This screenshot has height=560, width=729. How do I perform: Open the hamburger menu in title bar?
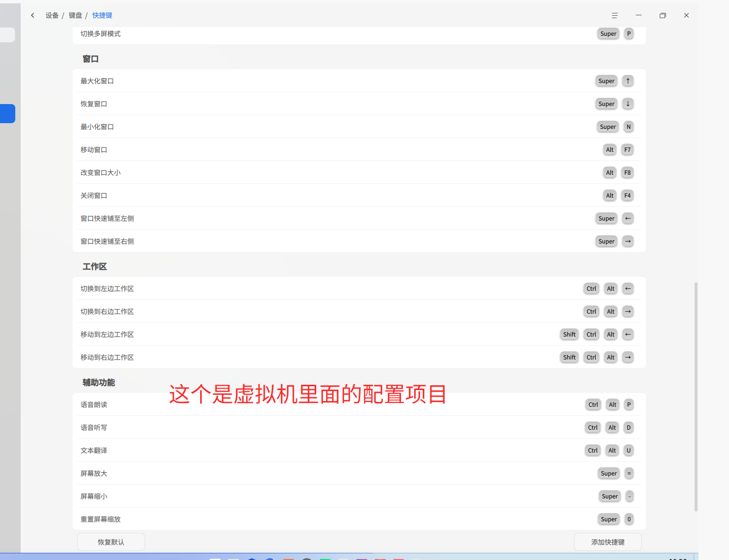[615, 15]
